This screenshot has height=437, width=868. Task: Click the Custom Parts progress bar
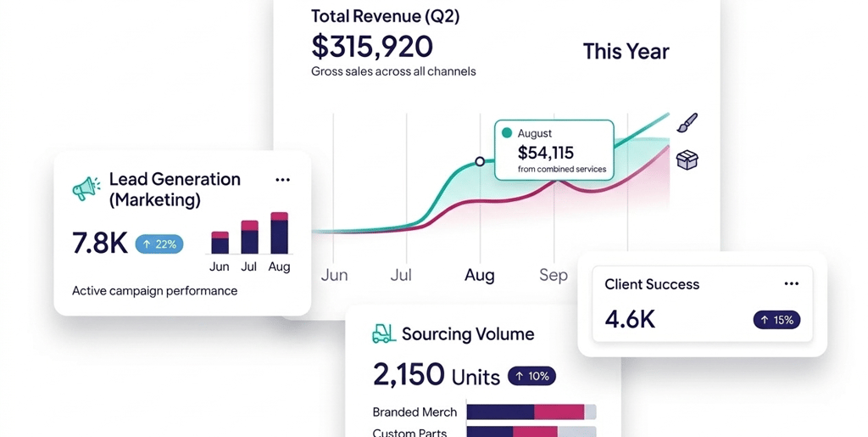click(531, 431)
